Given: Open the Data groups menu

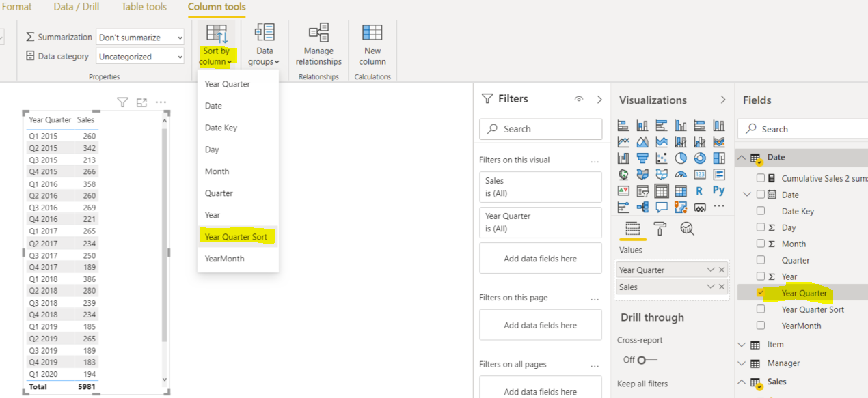Looking at the screenshot, I should [x=264, y=45].
